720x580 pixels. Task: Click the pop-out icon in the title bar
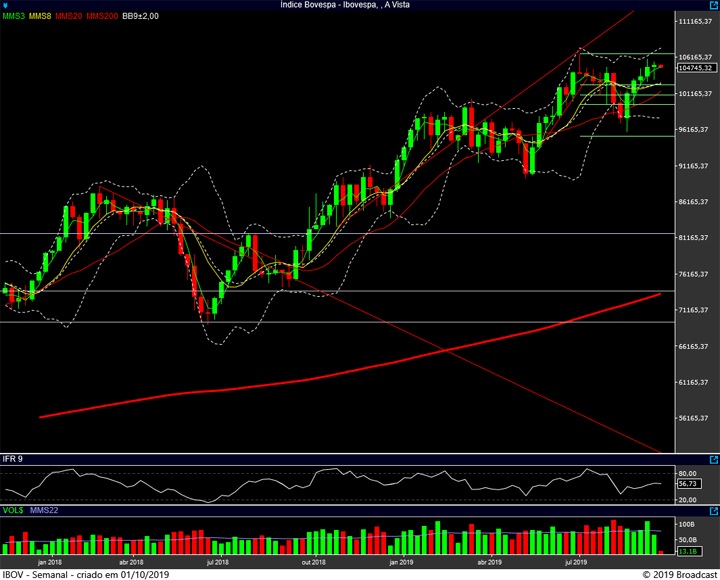pyautogui.click(x=712, y=5)
